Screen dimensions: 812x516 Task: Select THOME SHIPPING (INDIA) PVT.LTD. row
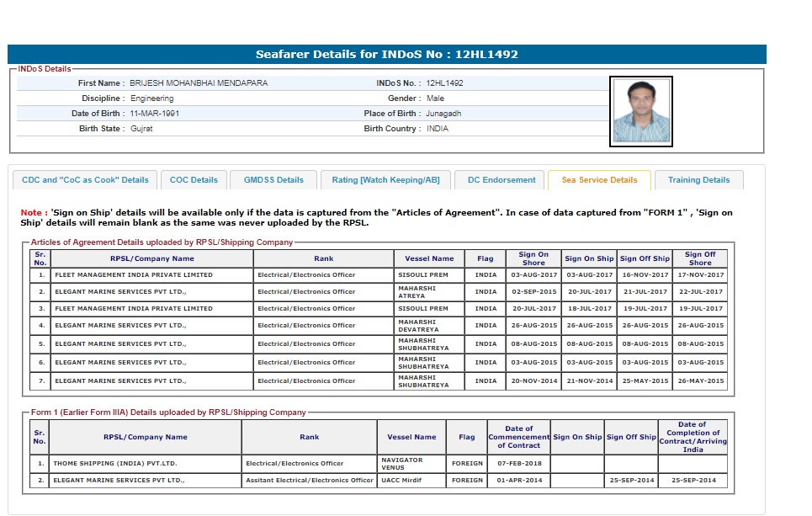pyautogui.click(x=115, y=463)
